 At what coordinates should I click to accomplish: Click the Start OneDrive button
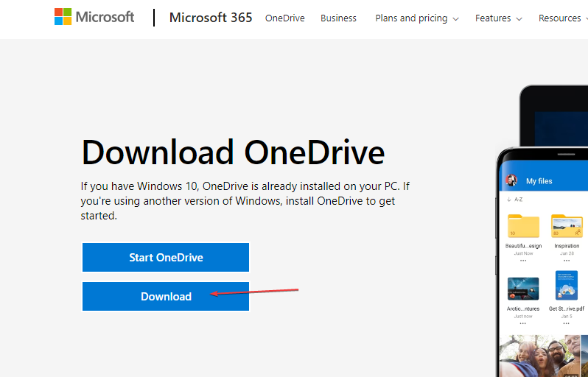click(x=166, y=258)
